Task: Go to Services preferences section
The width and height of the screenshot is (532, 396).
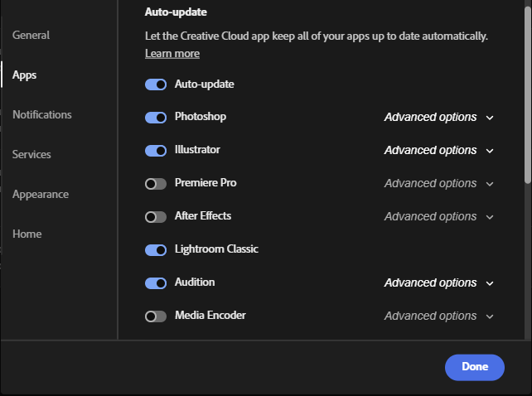Action: click(31, 155)
